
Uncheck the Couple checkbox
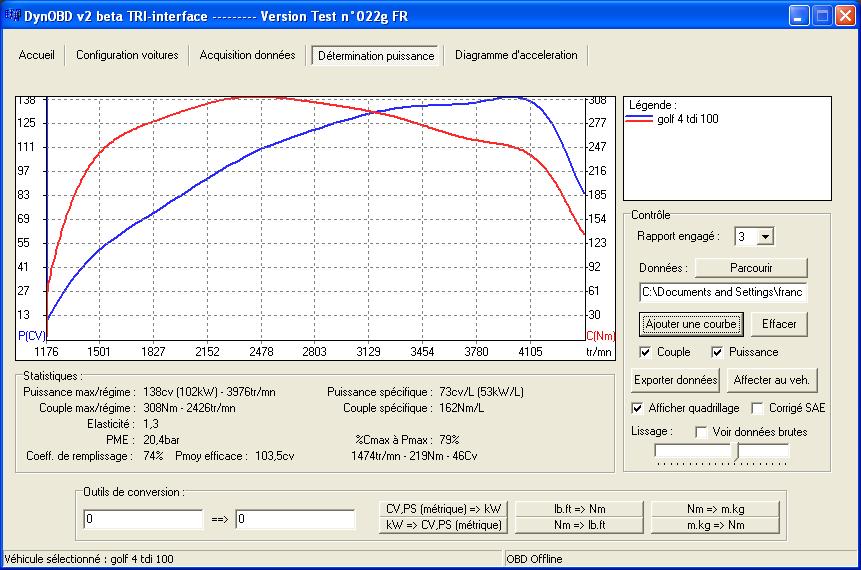click(645, 352)
